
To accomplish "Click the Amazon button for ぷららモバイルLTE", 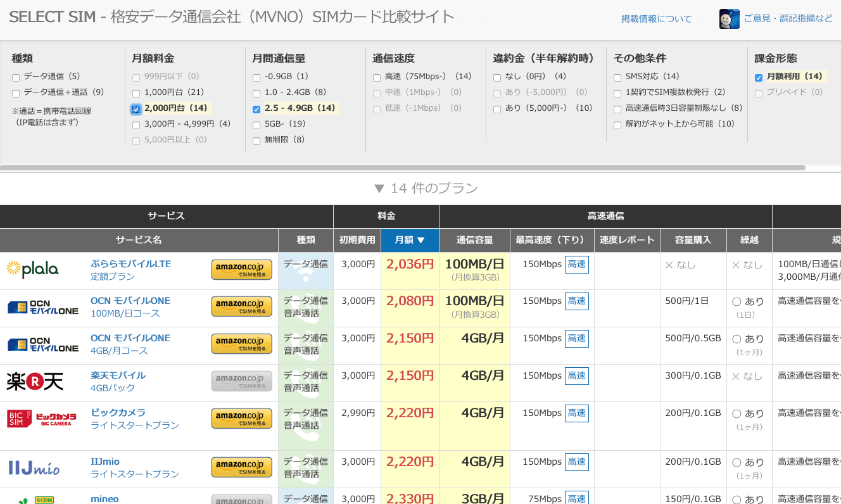I will 242,270.
